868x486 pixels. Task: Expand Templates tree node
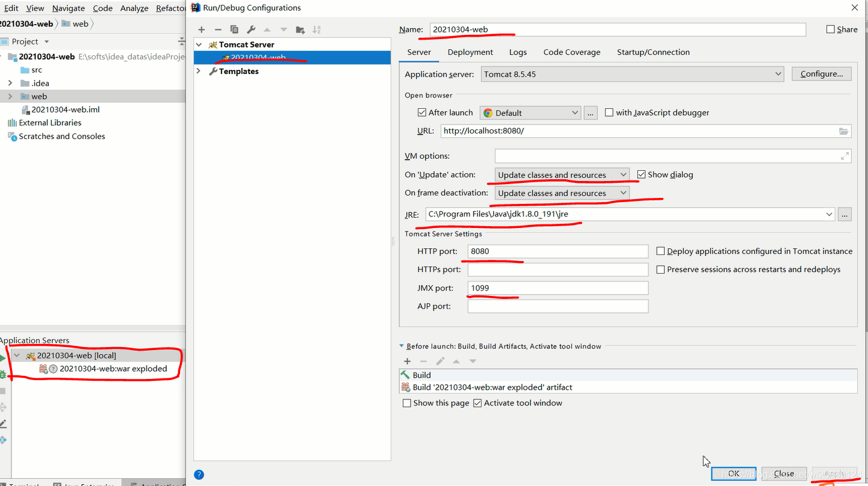coord(199,71)
